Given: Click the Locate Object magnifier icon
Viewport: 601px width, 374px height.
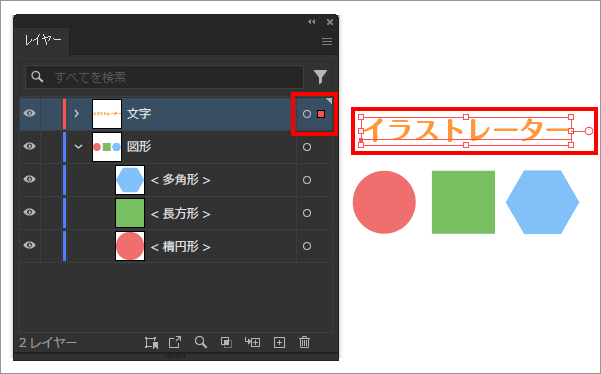Looking at the screenshot, I should tap(201, 342).
